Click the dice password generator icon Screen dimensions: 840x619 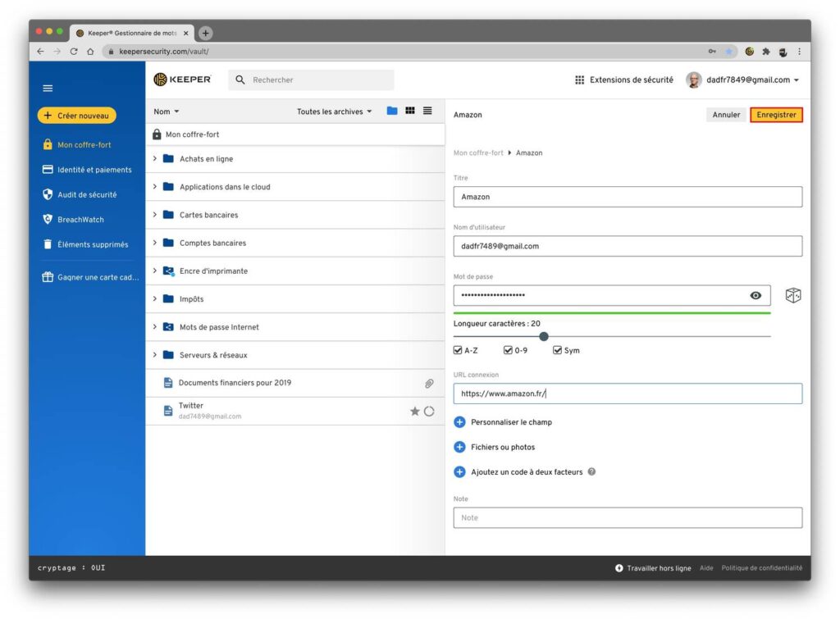pyautogui.click(x=792, y=296)
